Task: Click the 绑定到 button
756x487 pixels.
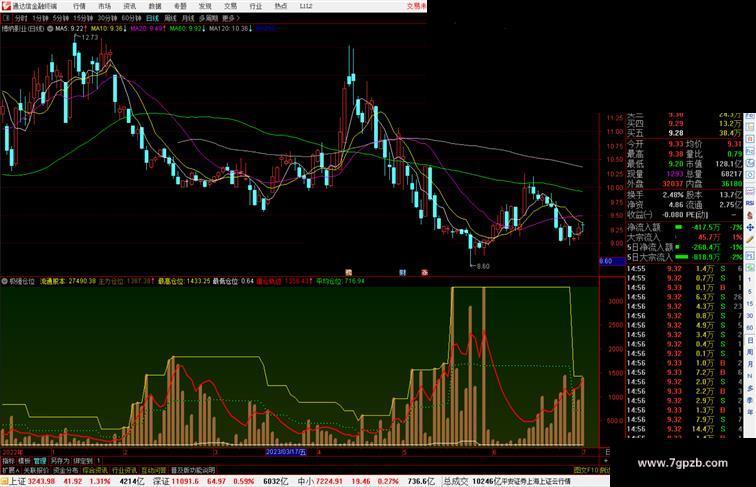Action: (83, 461)
